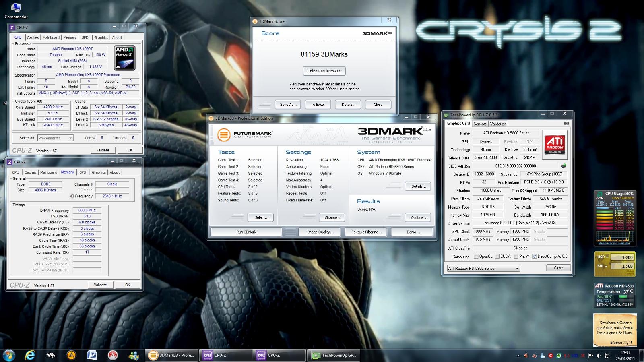Click Image Quality... button
This screenshot has width=644, height=362.
320,232
